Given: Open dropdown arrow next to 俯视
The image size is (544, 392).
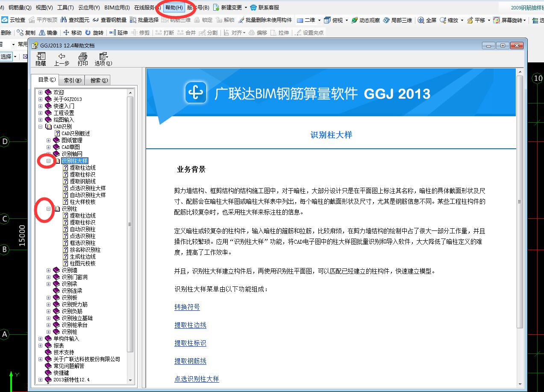Looking at the screenshot, I should pyautogui.click(x=347, y=20).
